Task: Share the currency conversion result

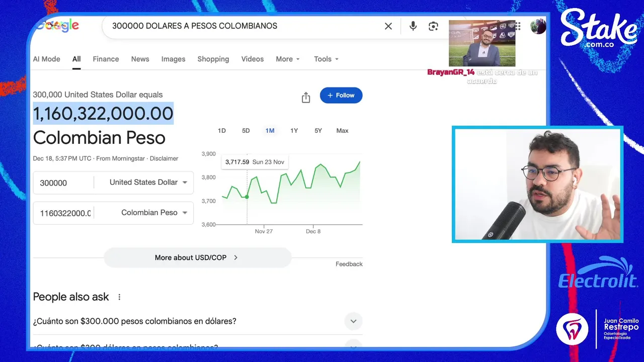Action: [x=306, y=98]
